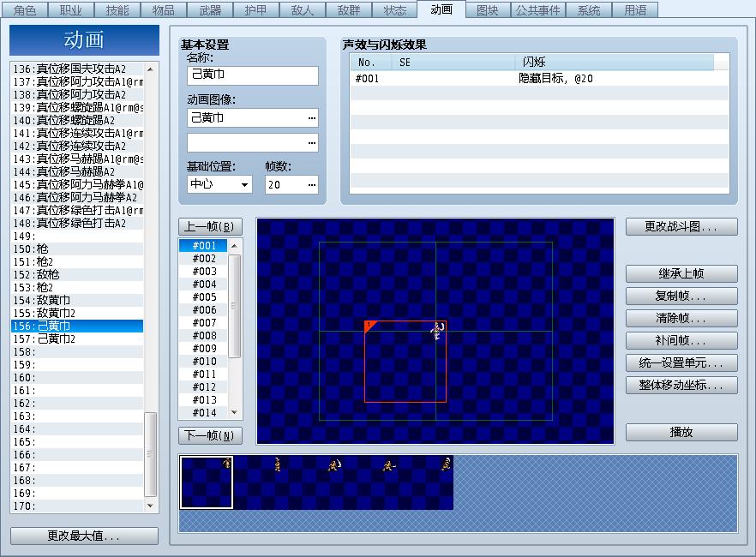
Task: Click the 下一帧(N) button
Action: (x=210, y=435)
